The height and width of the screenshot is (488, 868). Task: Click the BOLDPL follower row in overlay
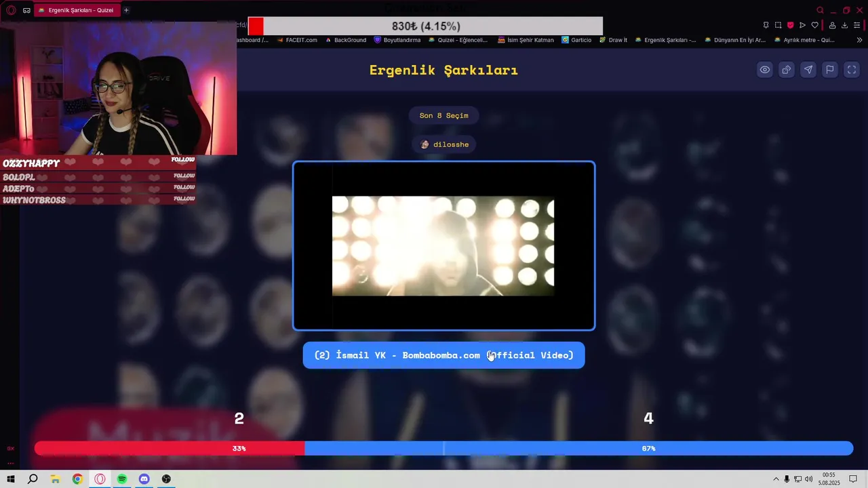98,177
